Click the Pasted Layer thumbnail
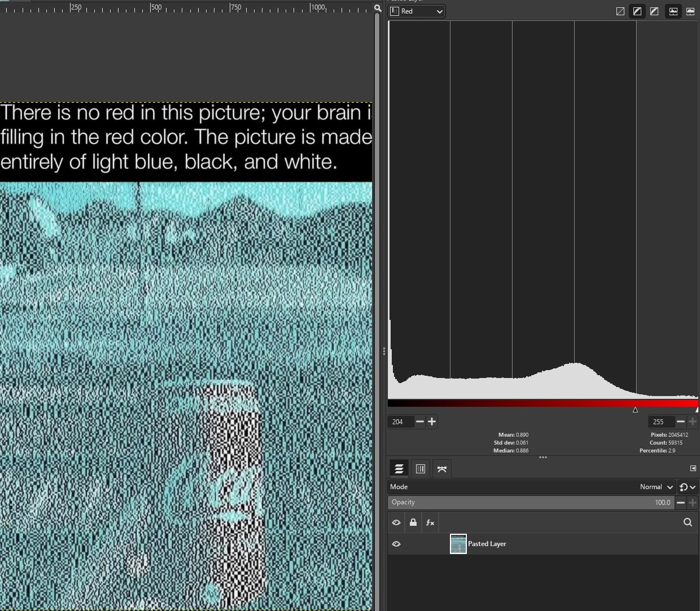 point(458,544)
